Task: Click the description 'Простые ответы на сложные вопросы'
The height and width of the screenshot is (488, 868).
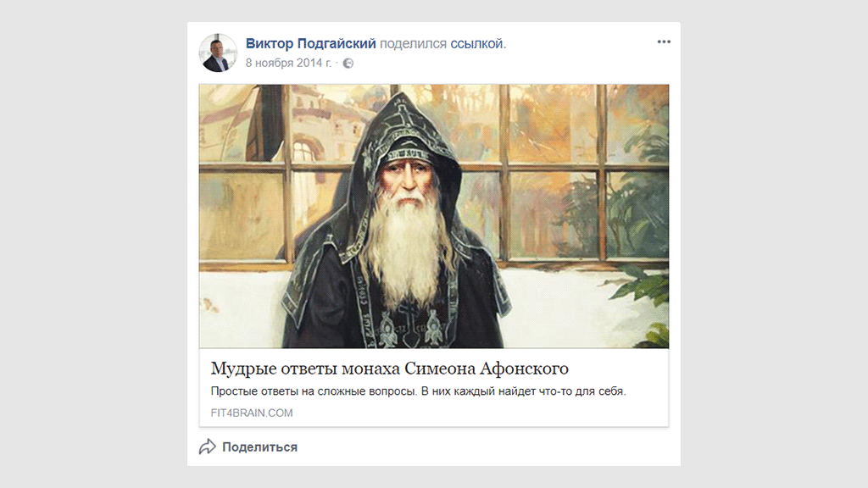Action: point(314,391)
